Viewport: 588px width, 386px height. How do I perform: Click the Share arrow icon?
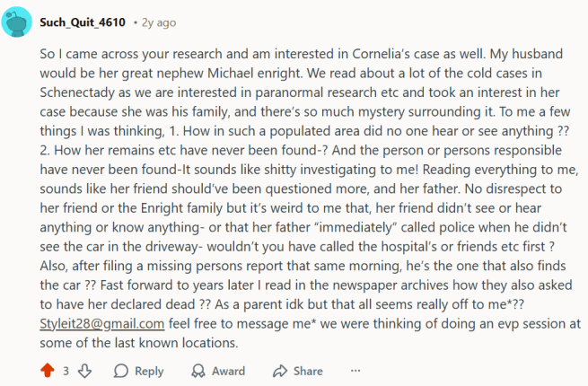click(x=279, y=370)
